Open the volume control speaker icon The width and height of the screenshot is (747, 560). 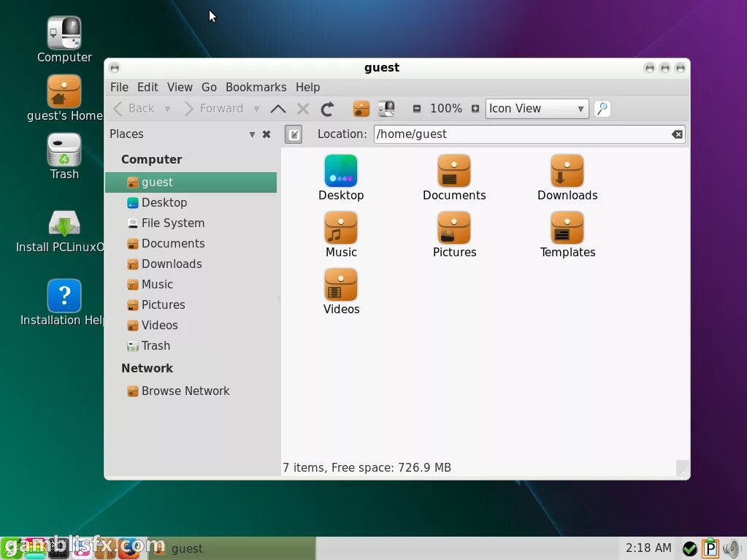732,548
